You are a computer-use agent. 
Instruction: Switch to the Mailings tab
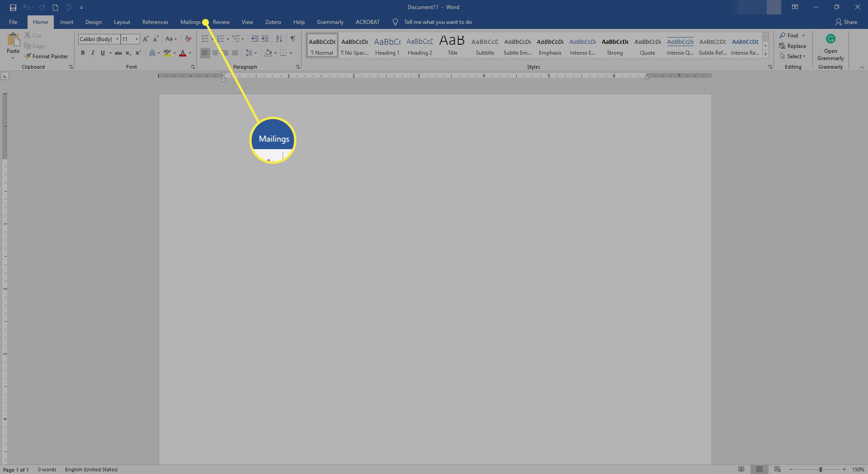(190, 22)
